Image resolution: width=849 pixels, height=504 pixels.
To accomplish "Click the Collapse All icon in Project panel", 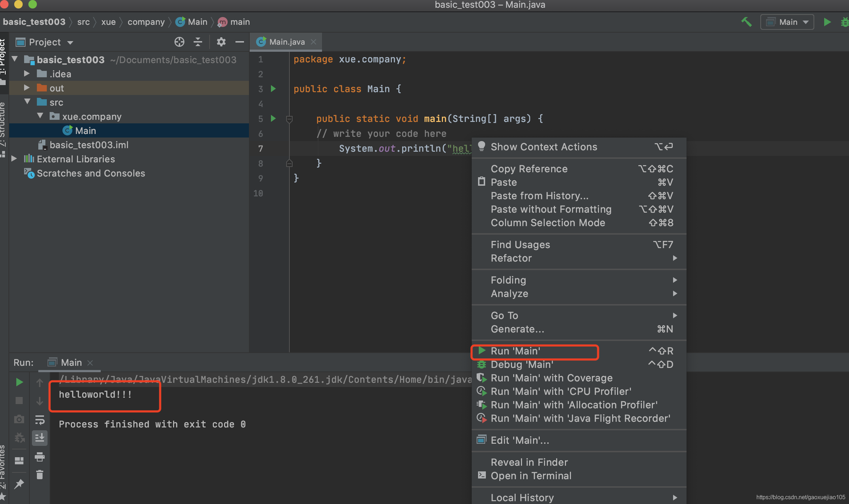I will pyautogui.click(x=198, y=42).
